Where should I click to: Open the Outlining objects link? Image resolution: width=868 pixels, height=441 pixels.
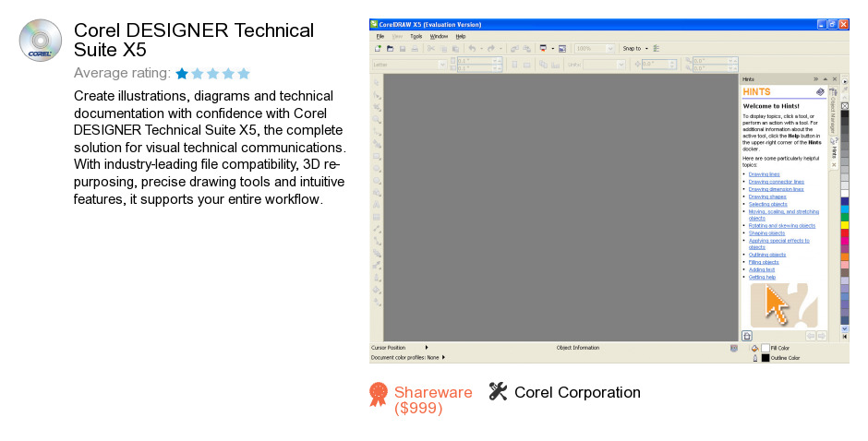click(x=767, y=255)
